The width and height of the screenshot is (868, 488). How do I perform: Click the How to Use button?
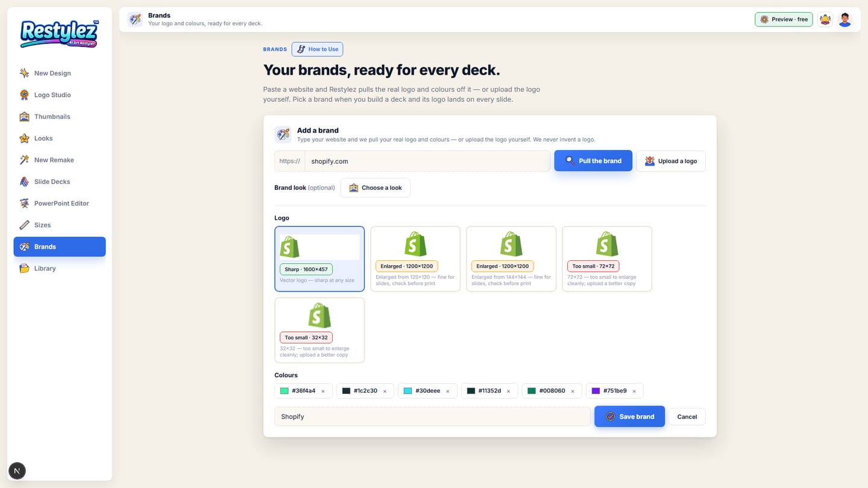(x=317, y=49)
